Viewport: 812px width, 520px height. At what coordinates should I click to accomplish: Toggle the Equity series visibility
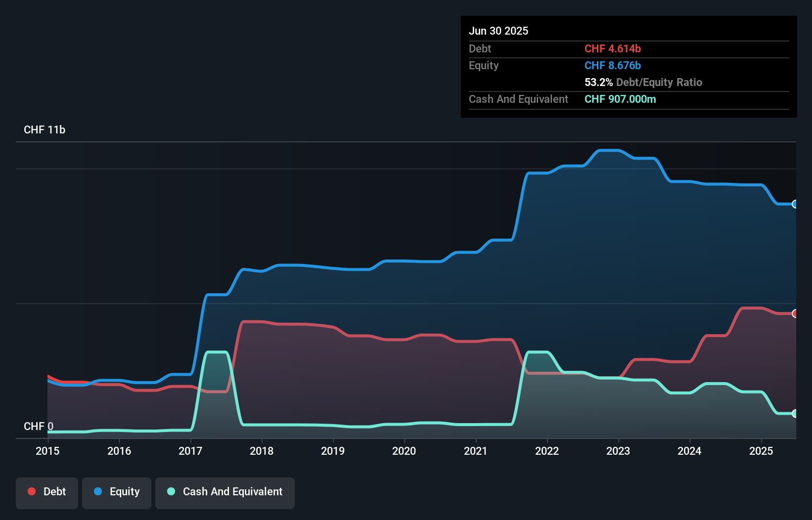click(116, 492)
